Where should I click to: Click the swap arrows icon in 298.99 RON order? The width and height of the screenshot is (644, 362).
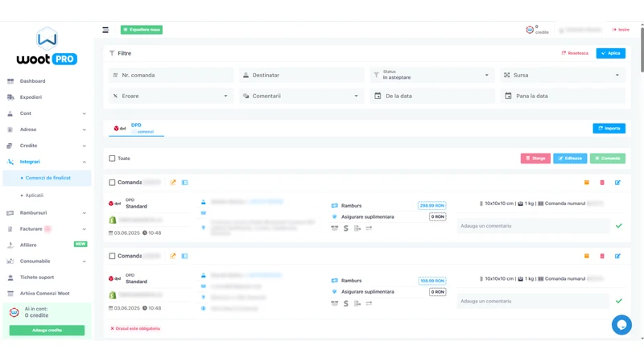pyautogui.click(x=369, y=228)
